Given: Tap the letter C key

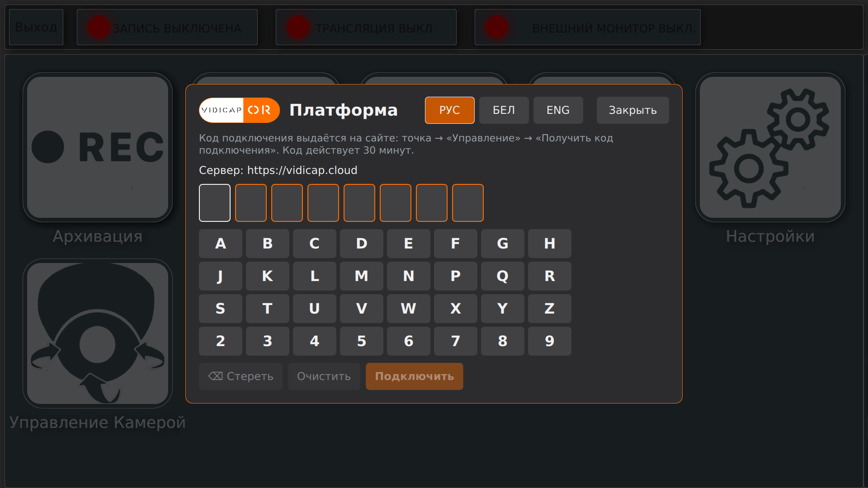Looking at the screenshot, I should click(x=315, y=244).
